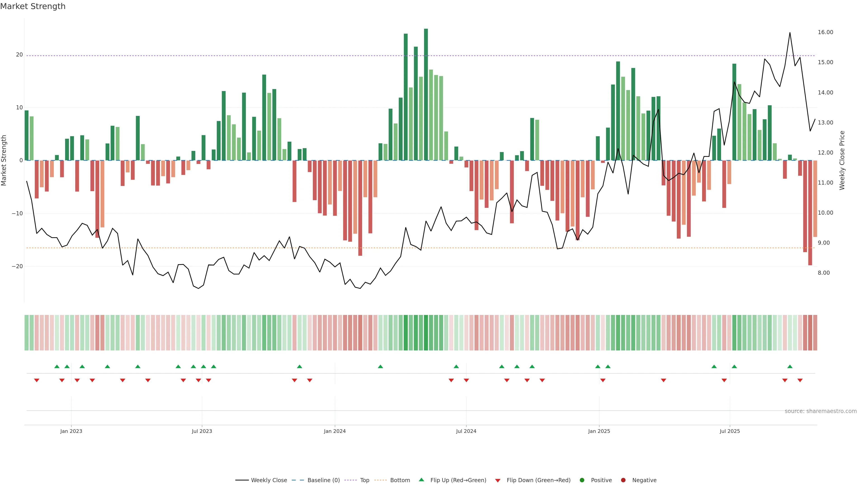Click the Weekly Close Price axis title
Screen dimensions: 868x488
coord(842,160)
